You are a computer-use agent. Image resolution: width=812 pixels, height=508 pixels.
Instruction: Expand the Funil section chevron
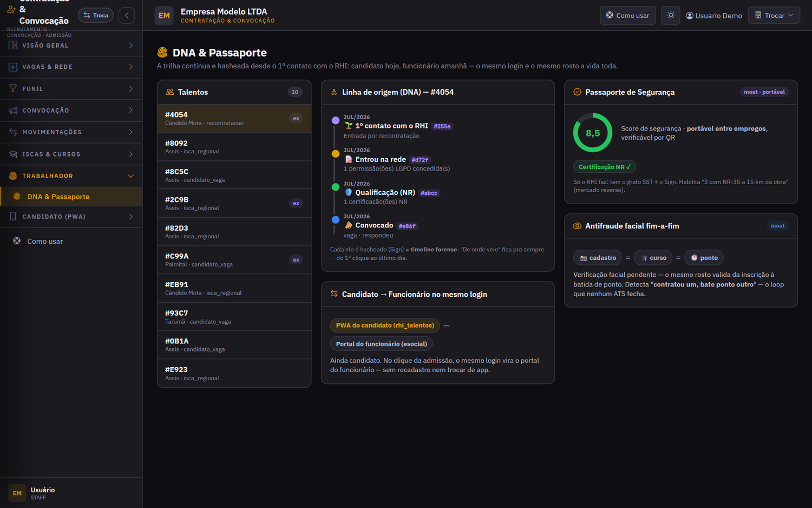[x=130, y=89]
